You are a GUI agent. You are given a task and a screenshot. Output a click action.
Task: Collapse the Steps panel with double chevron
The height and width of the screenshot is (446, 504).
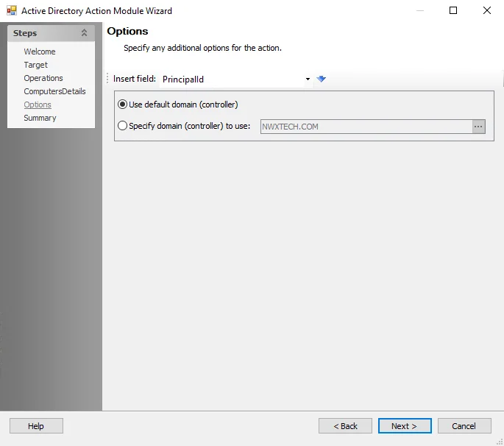tap(84, 33)
